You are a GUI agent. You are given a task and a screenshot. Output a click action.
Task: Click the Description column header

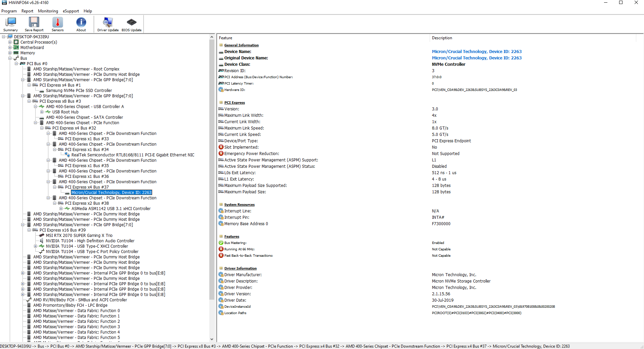click(533, 38)
